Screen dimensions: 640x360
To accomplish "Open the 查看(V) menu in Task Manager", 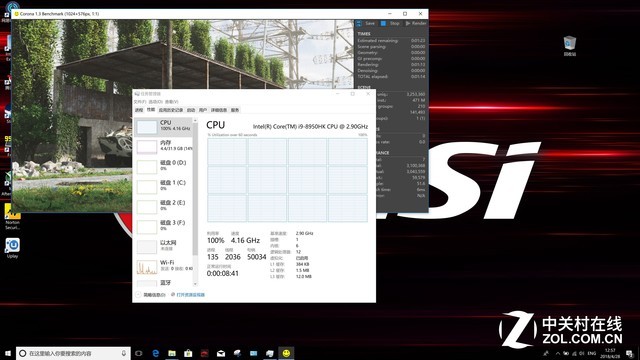I will tap(171, 102).
